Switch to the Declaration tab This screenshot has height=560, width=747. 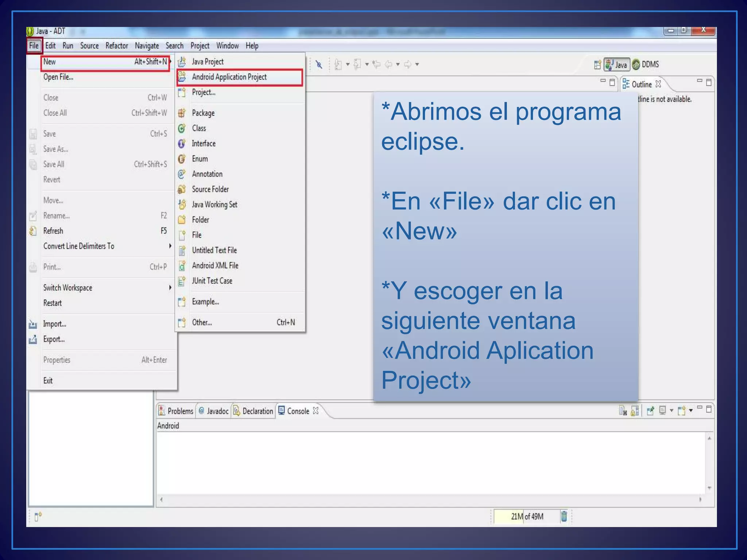tap(253, 411)
